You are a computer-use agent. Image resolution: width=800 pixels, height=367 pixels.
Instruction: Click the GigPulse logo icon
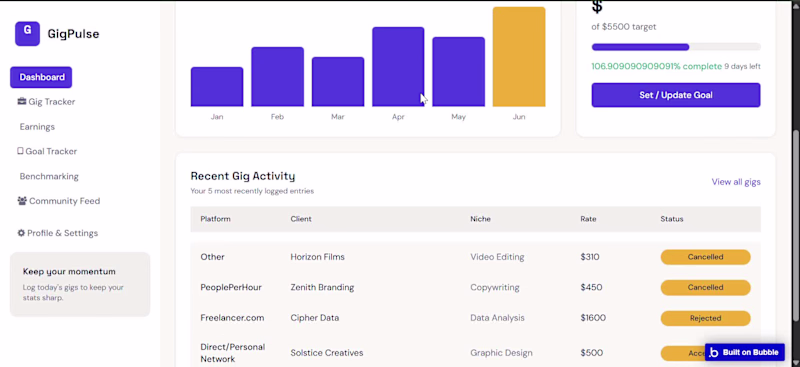[28, 34]
